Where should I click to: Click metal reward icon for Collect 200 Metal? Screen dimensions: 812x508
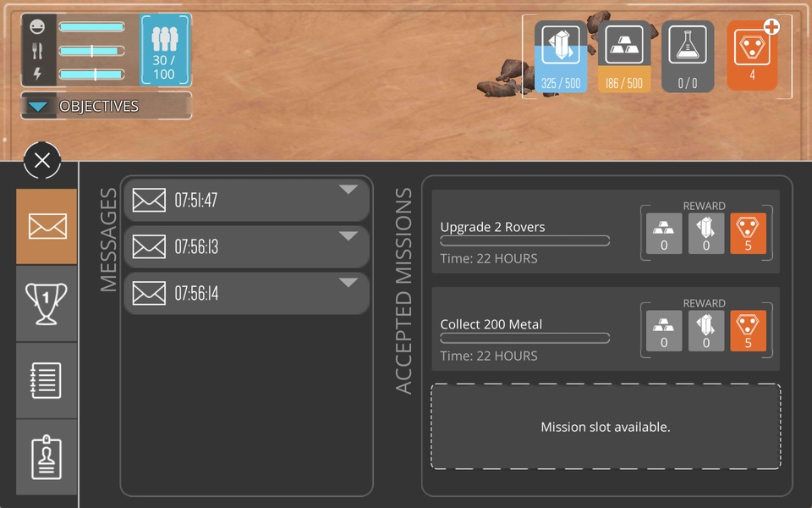coord(664,331)
